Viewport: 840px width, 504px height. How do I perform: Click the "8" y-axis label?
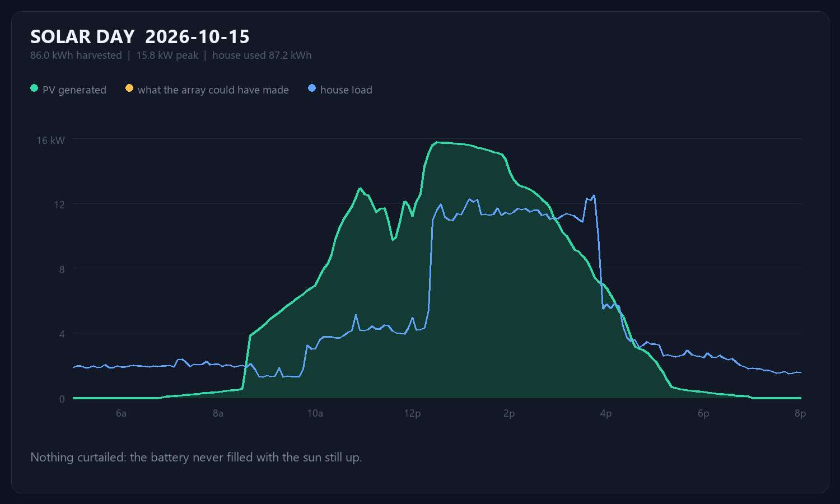pyautogui.click(x=62, y=269)
